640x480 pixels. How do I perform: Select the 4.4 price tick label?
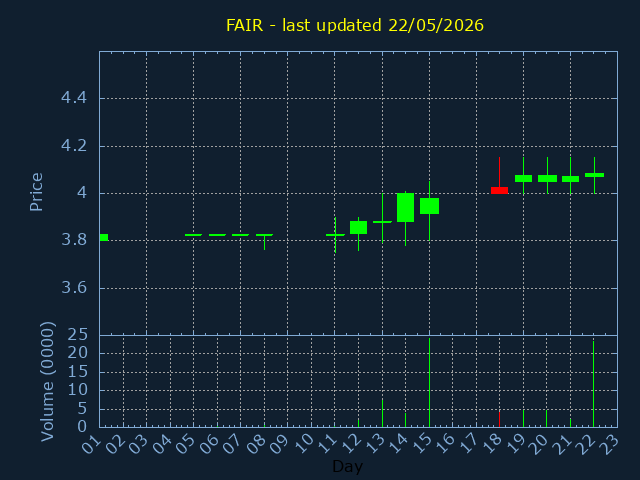pyautogui.click(x=74, y=98)
